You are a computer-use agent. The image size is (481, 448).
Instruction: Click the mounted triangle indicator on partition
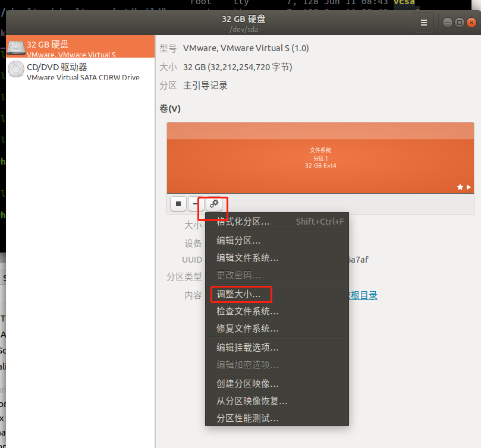pyautogui.click(x=469, y=187)
